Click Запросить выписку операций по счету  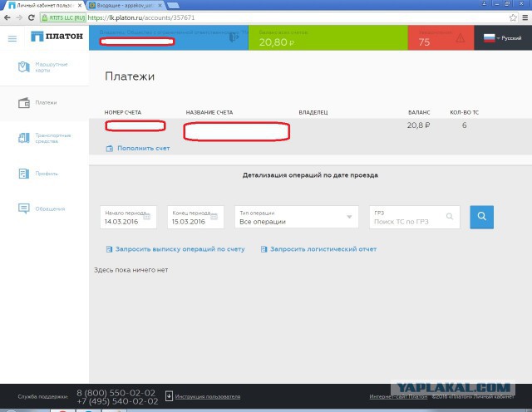tap(175, 249)
